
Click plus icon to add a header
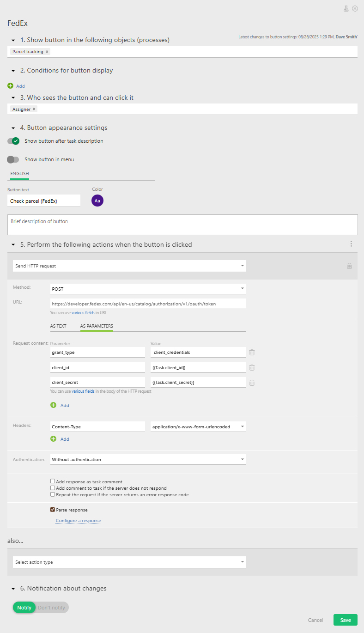pos(53,438)
